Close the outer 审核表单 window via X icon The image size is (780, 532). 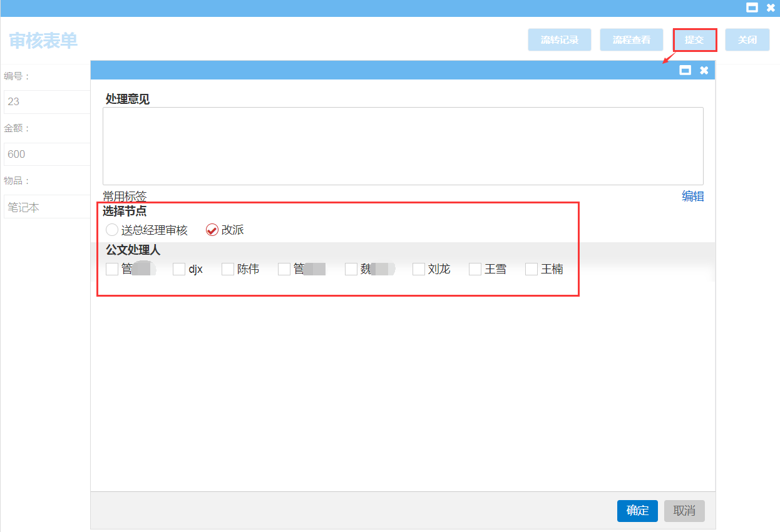[771, 8]
